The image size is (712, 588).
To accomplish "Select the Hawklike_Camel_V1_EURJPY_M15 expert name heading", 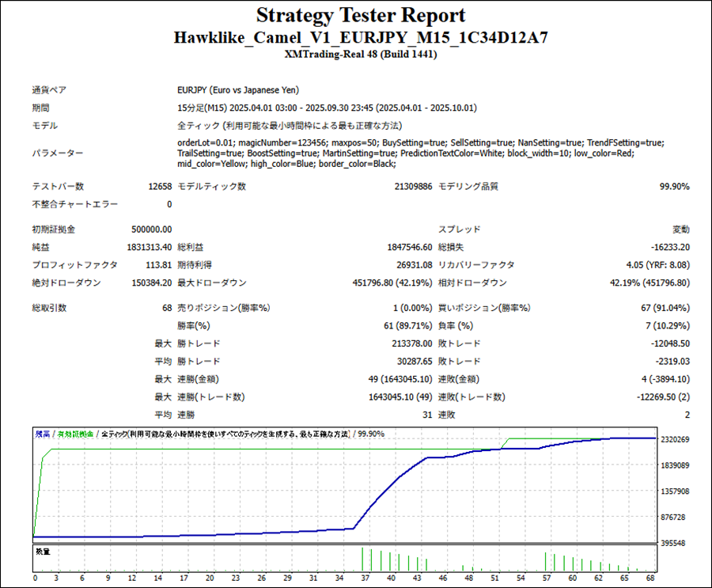I will [360, 37].
